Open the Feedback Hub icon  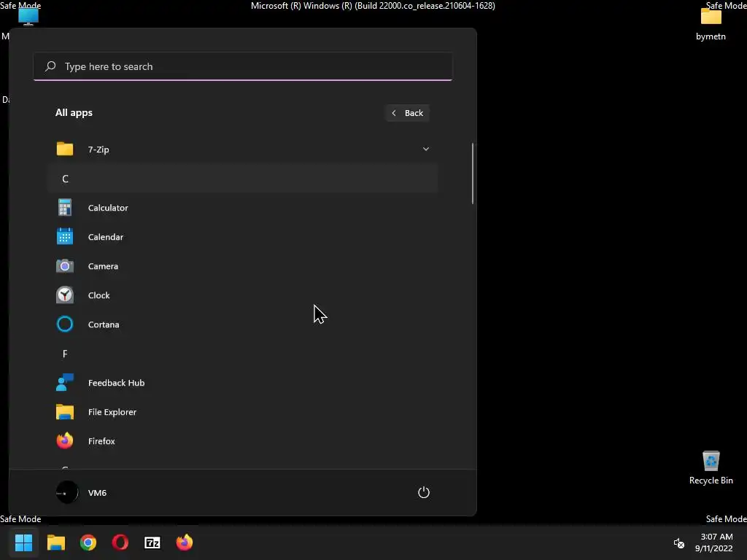(65, 382)
